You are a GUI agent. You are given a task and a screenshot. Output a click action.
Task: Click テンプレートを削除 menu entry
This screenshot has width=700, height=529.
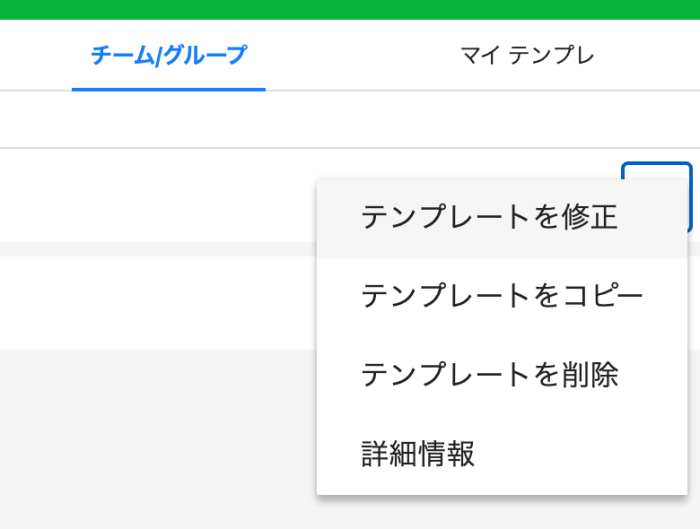(502, 376)
